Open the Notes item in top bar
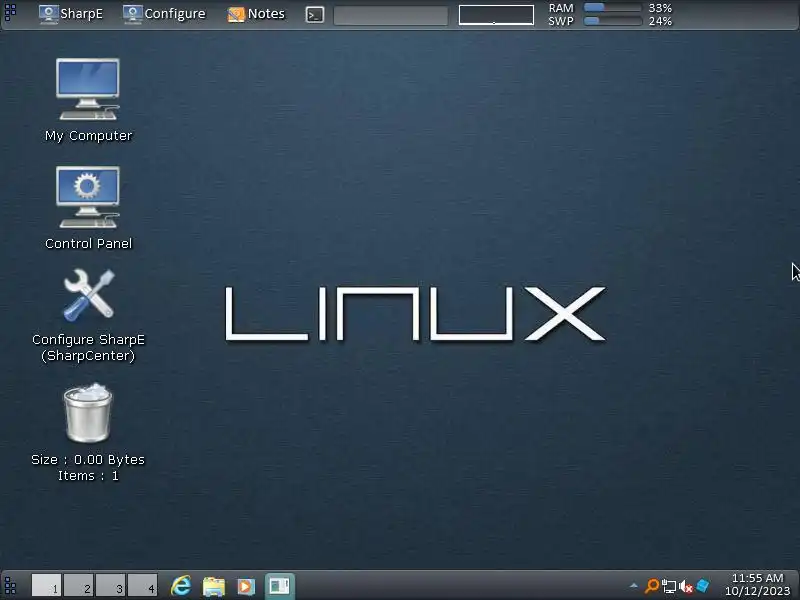The image size is (800, 600). [x=256, y=14]
